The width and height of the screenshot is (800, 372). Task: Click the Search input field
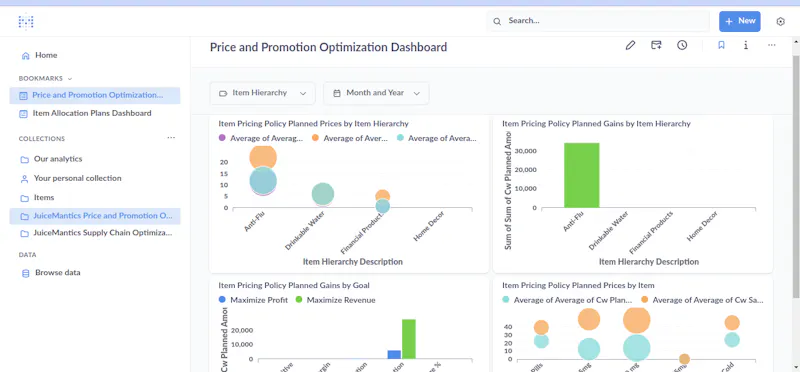click(597, 21)
